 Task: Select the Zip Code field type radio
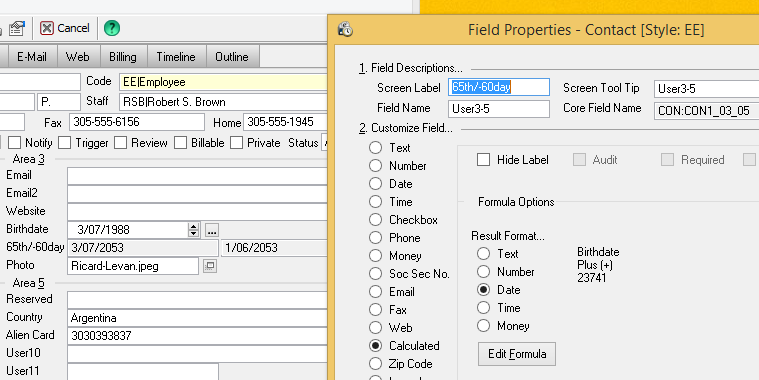click(376, 364)
